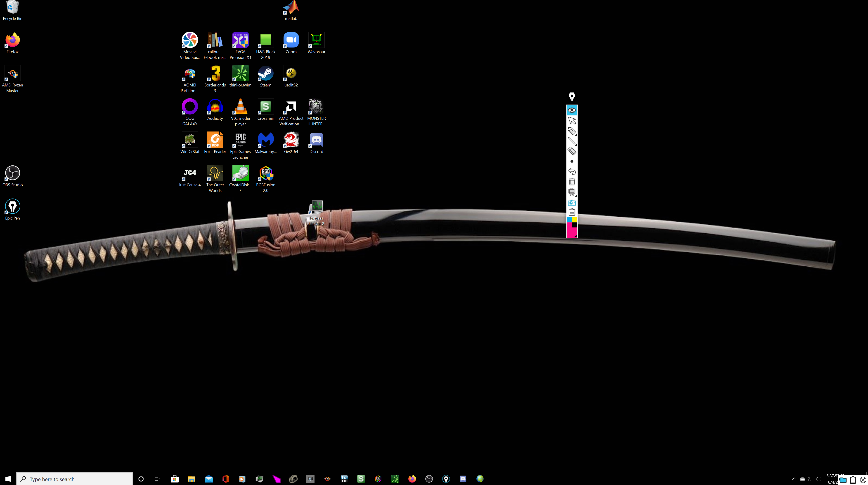This screenshot has height=485, width=868.
Task: Toggle Epic Pen ink visibility eye
Action: (572, 110)
